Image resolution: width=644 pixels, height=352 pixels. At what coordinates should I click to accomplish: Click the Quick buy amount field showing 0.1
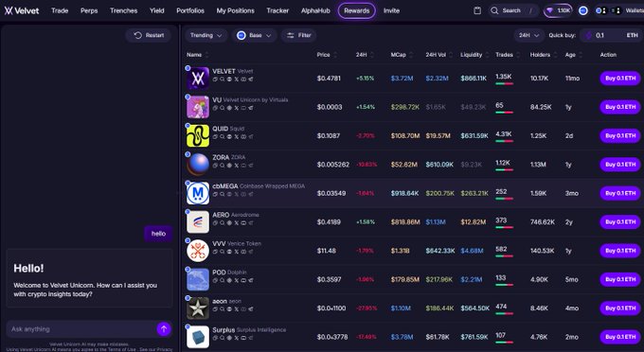[x=612, y=35]
